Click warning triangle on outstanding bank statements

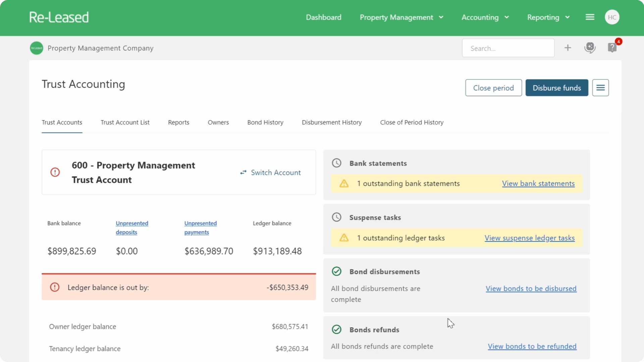coord(344,183)
